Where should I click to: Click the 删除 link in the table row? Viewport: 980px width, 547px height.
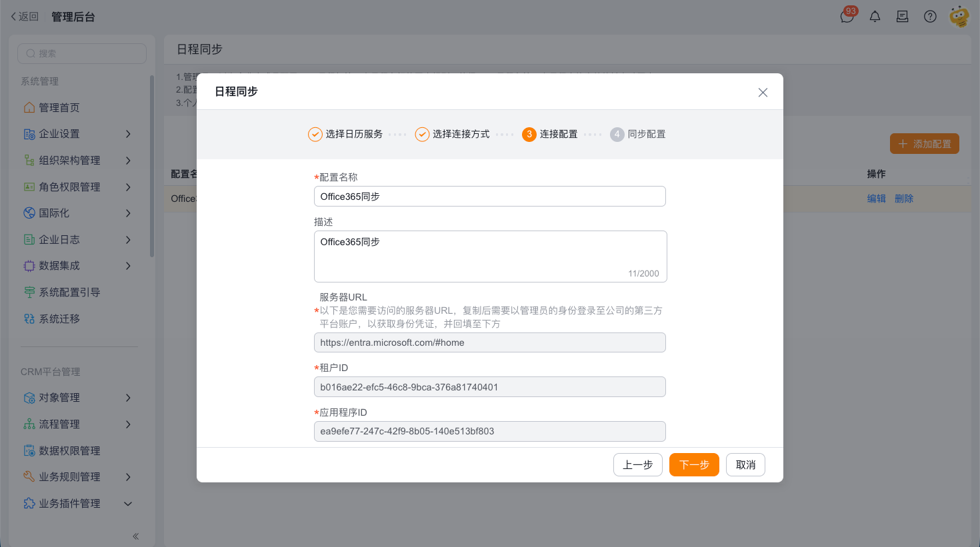tap(904, 199)
